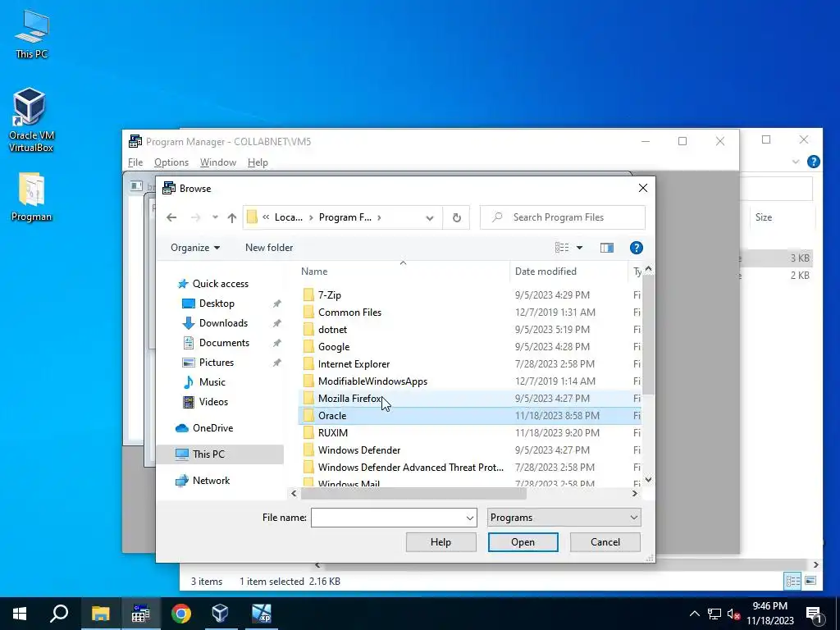
Task: Select Music in navigation pane
Action: (212, 382)
